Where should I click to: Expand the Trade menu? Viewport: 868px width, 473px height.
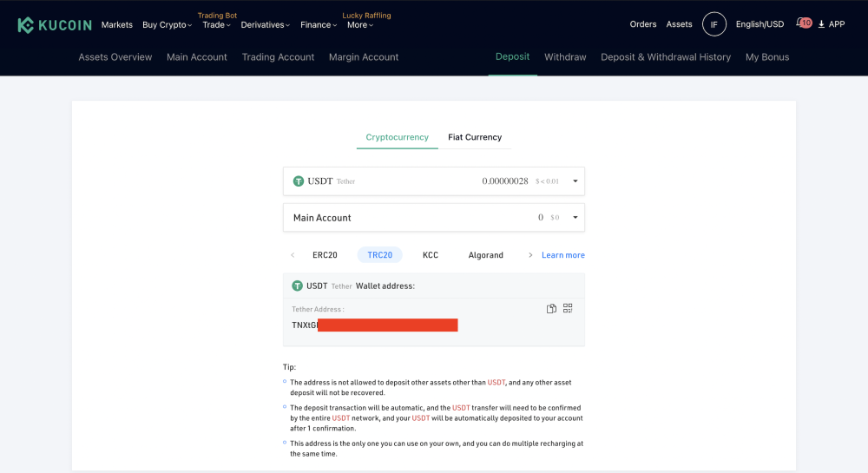tap(216, 25)
